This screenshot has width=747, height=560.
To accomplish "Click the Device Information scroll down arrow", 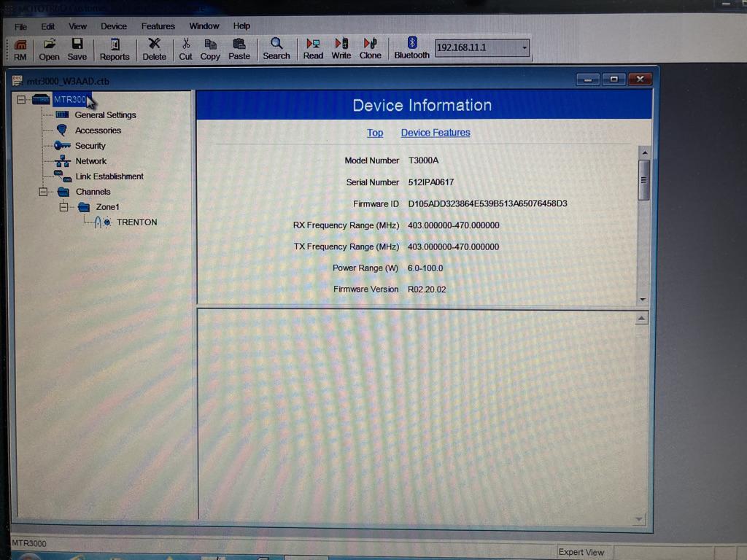I will 643,299.
